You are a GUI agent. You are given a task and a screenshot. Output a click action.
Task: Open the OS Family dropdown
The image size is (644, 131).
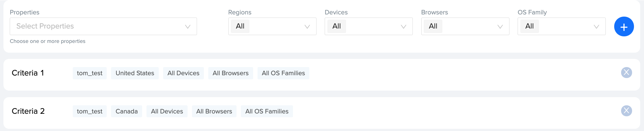562,26
